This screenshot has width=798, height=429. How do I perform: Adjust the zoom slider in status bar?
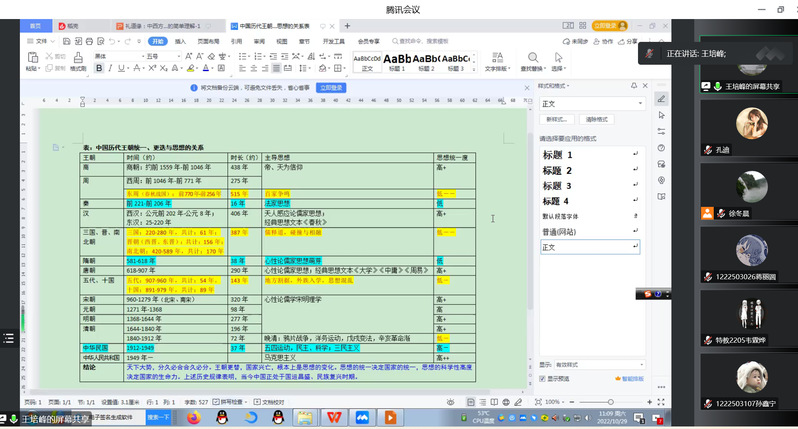pyautogui.click(x=609, y=402)
